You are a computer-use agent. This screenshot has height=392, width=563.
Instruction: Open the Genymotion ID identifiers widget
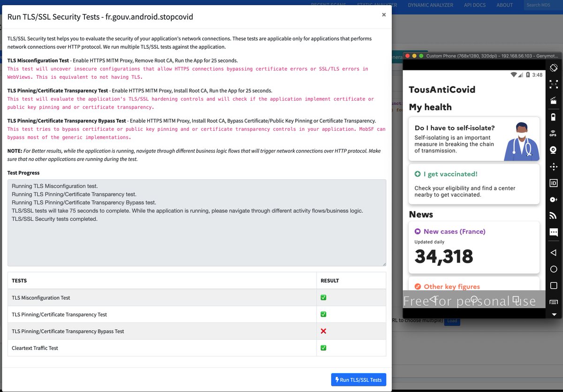point(553,183)
